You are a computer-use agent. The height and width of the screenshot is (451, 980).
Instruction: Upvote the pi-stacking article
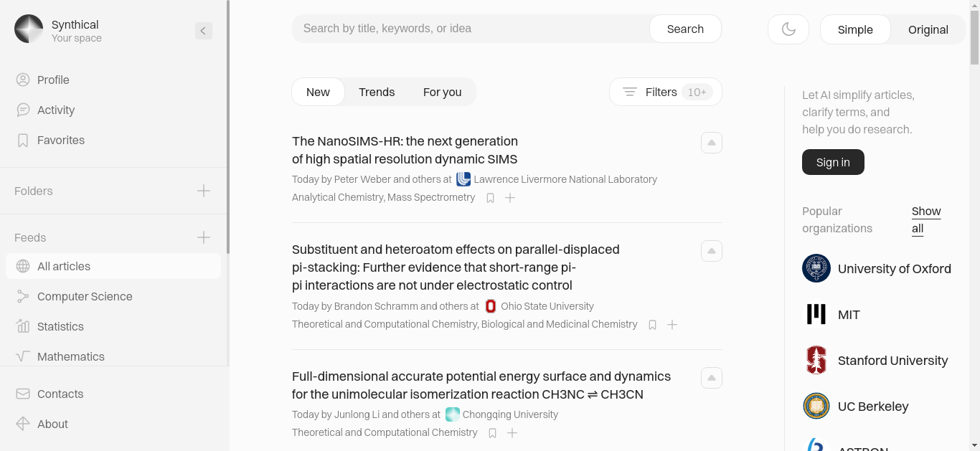(x=712, y=251)
